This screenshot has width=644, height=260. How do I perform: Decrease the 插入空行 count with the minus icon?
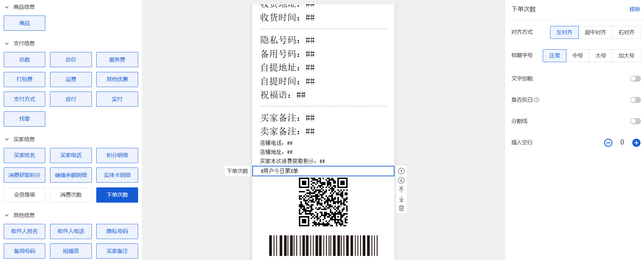coord(608,143)
